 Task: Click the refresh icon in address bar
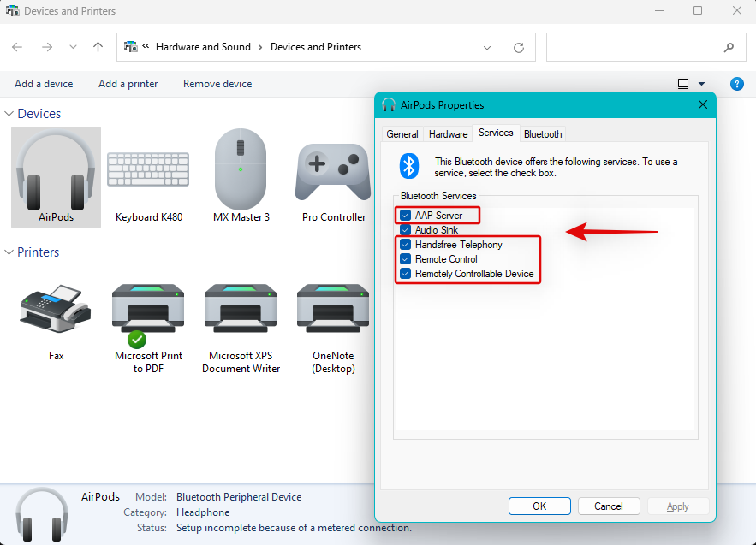[519, 47]
